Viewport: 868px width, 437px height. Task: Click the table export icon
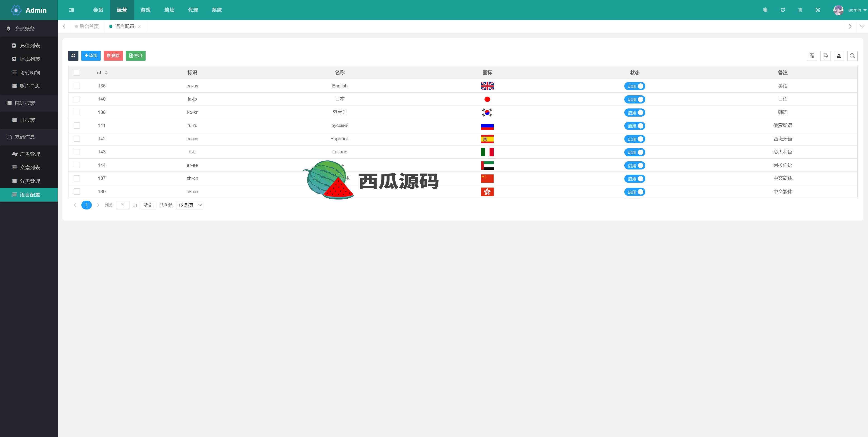(x=839, y=56)
